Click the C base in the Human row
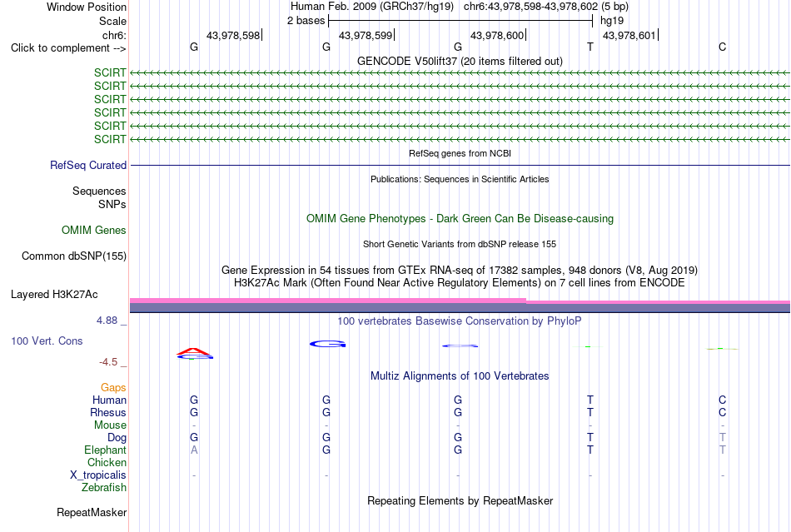 click(x=723, y=400)
